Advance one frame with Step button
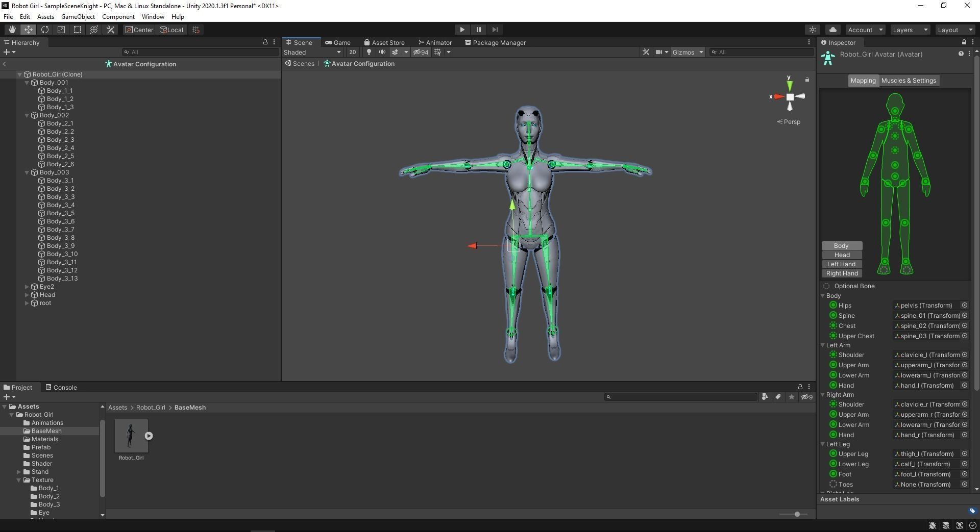 point(495,30)
